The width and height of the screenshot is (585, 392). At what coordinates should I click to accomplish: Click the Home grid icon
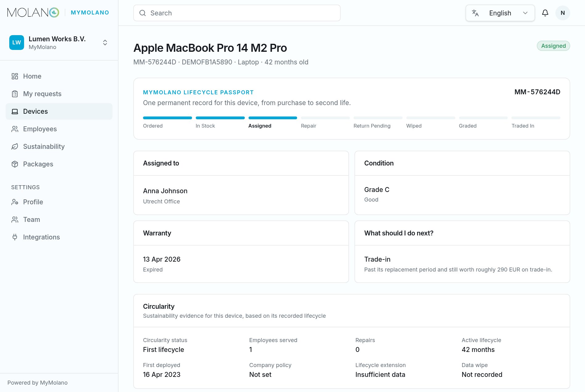[15, 76]
